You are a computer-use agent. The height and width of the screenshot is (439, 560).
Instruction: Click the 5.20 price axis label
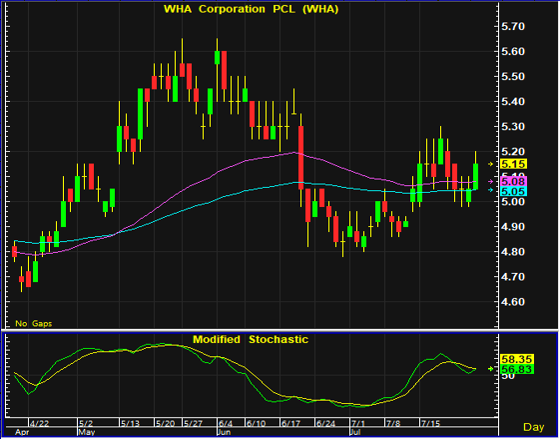click(x=514, y=151)
